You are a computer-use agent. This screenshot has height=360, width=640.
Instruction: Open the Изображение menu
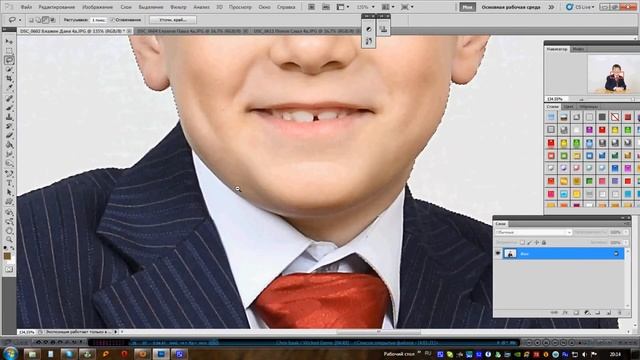point(98,7)
